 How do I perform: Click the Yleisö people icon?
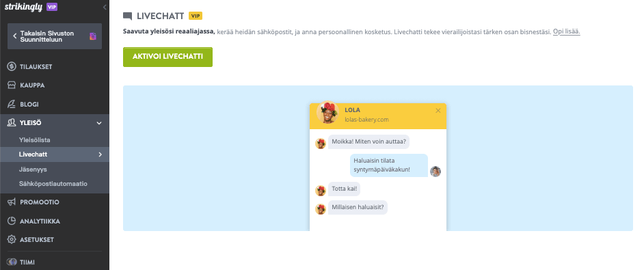12,122
